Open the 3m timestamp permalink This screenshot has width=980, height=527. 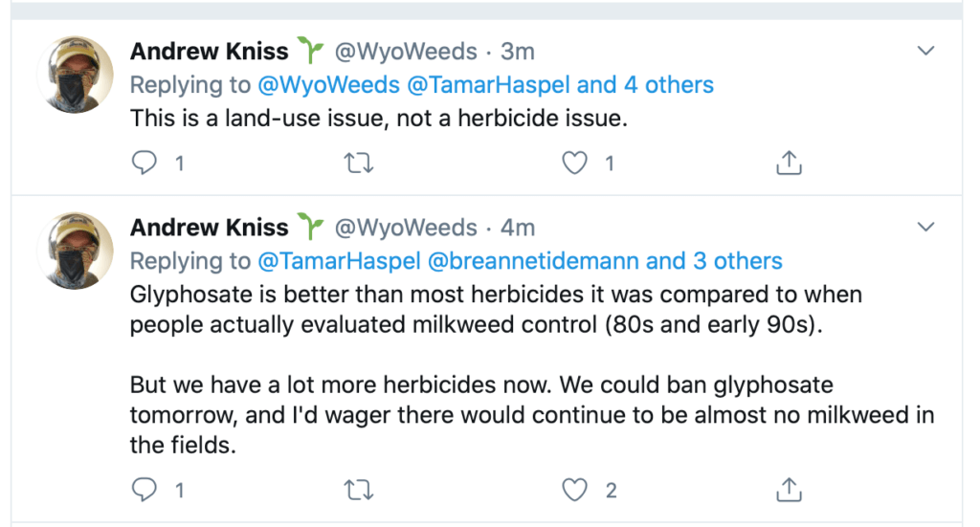coord(518,51)
